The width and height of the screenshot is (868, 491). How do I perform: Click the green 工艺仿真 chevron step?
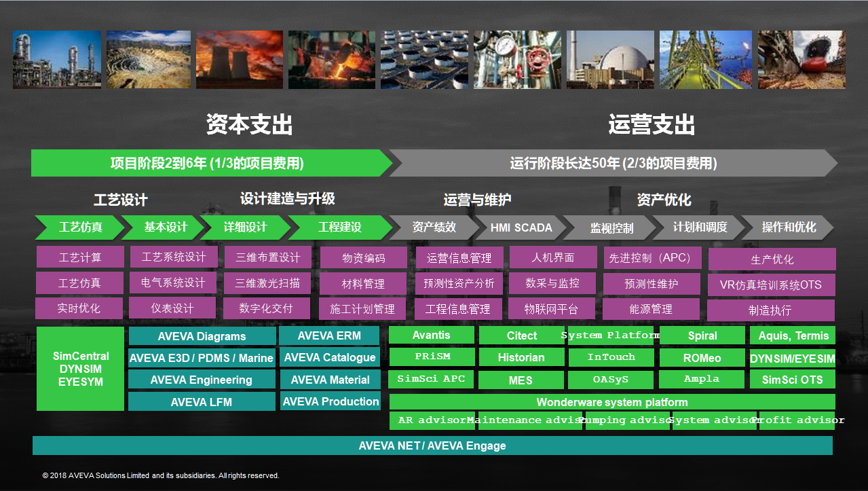(79, 228)
